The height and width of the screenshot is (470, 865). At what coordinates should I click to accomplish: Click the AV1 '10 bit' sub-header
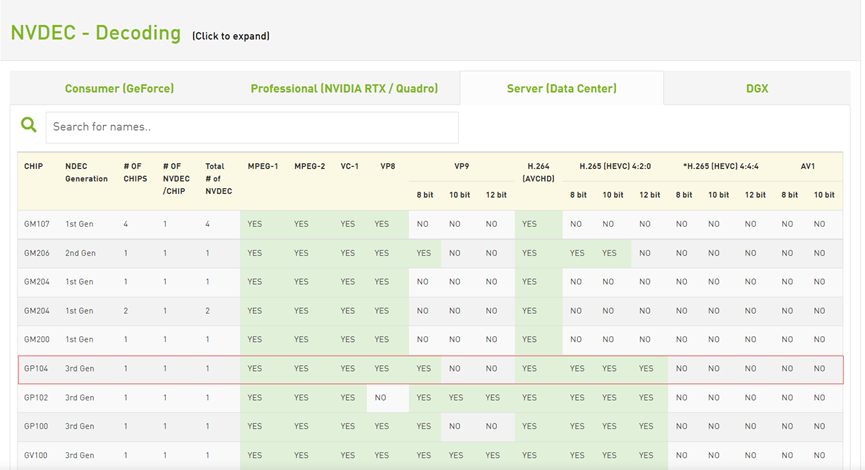coord(824,195)
